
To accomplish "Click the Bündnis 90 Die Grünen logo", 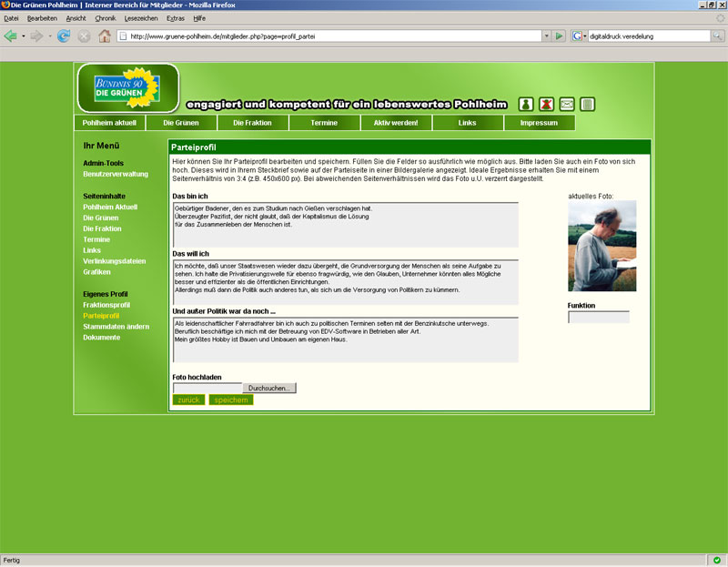I will 127,88.
